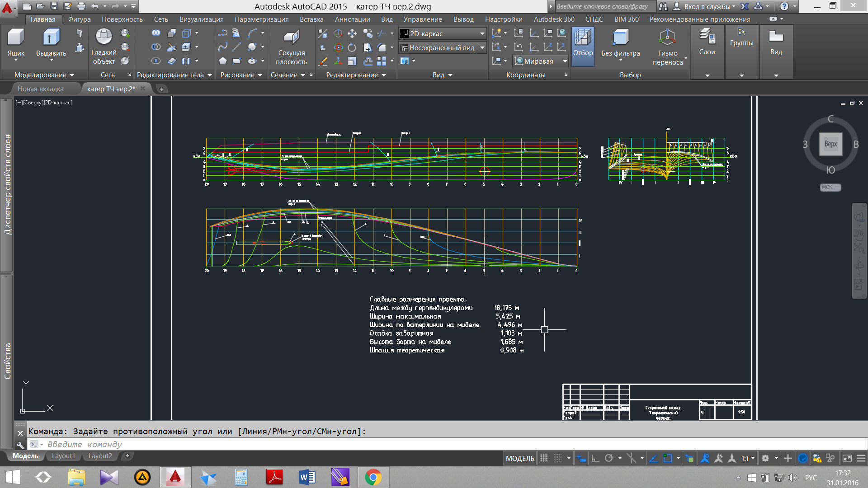Click the viewport label [Сверху] control
This screenshot has width=868, height=488.
tap(33, 103)
